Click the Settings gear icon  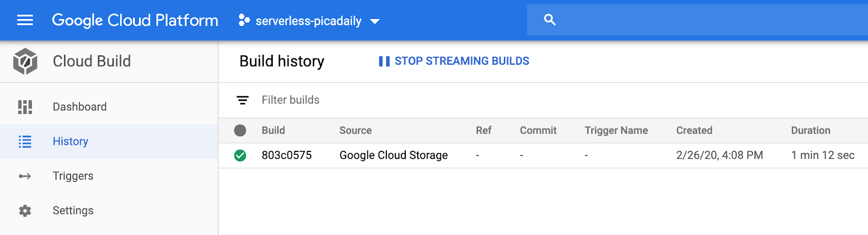click(x=25, y=211)
